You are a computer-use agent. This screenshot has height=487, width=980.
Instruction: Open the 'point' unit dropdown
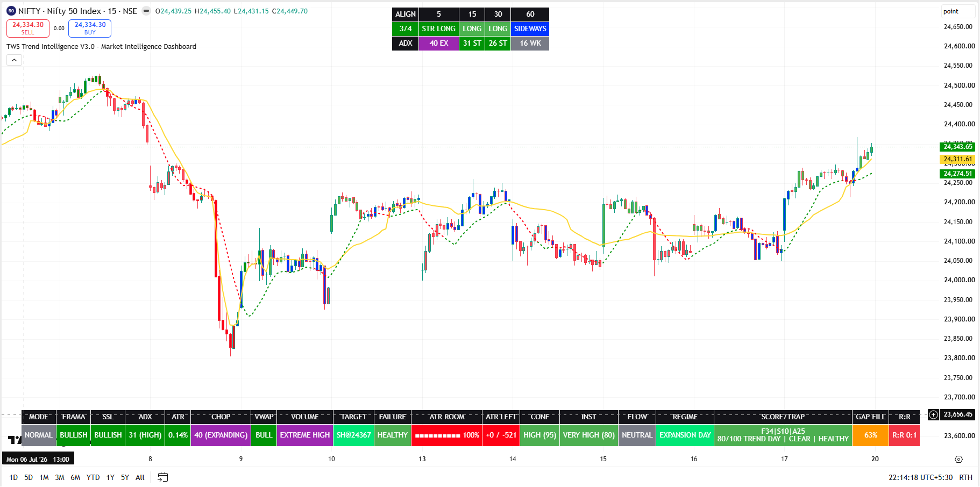[958, 11]
